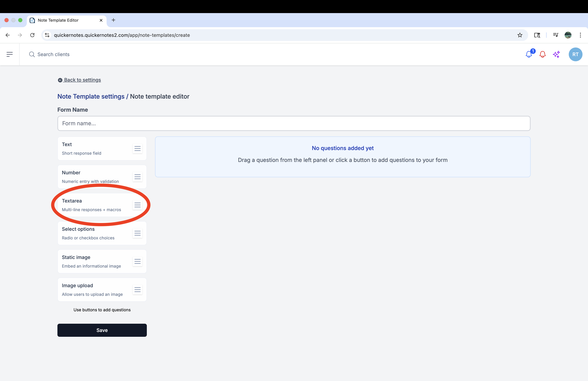Select the Note Template Editor tab
This screenshot has height=381, width=588.
point(58,20)
